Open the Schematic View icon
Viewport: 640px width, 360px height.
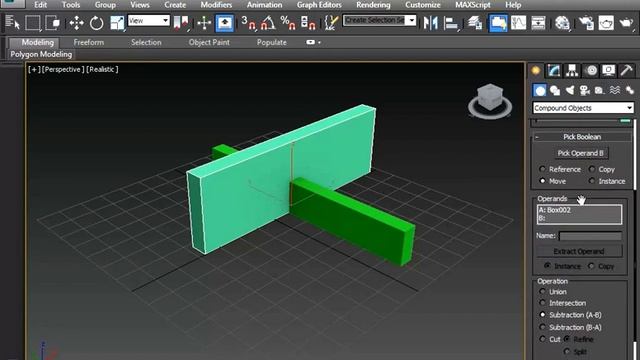click(x=538, y=22)
